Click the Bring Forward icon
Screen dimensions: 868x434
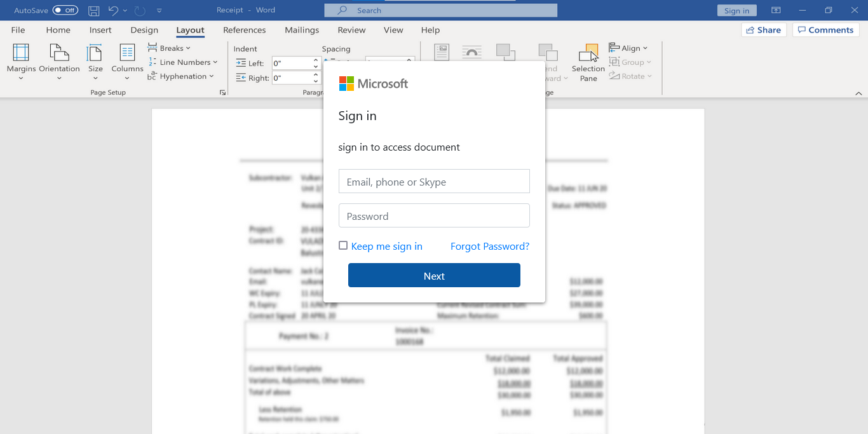(506, 52)
